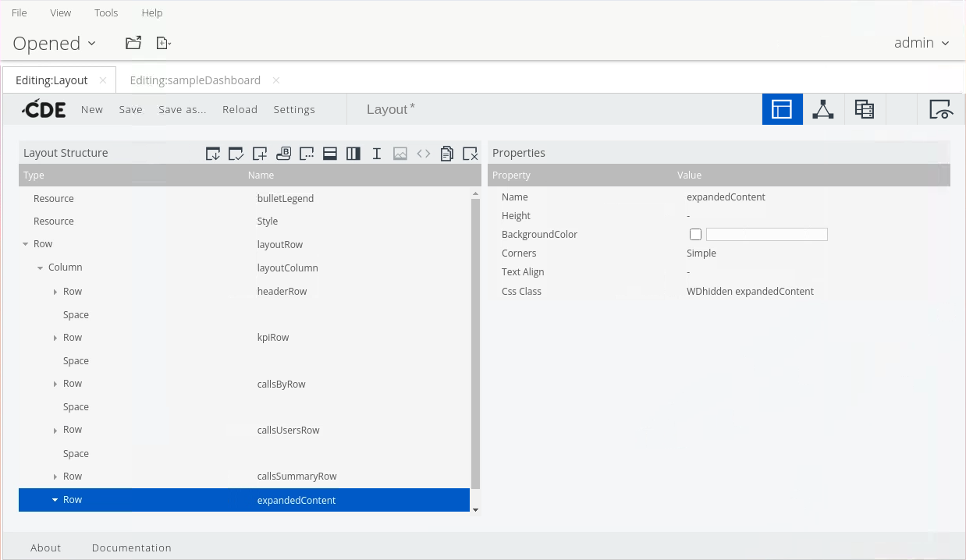Select the Space row below headerRow
This screenshot has width=966, height=560.
(x=244, y=315)
